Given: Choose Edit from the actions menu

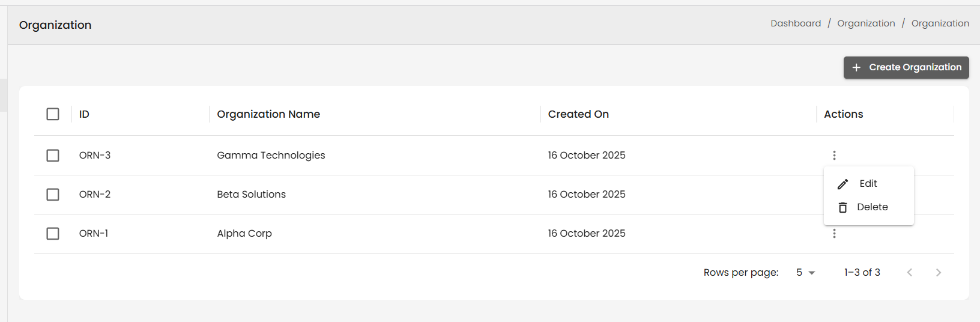Looking at the screenshot, I should point(868,184).
